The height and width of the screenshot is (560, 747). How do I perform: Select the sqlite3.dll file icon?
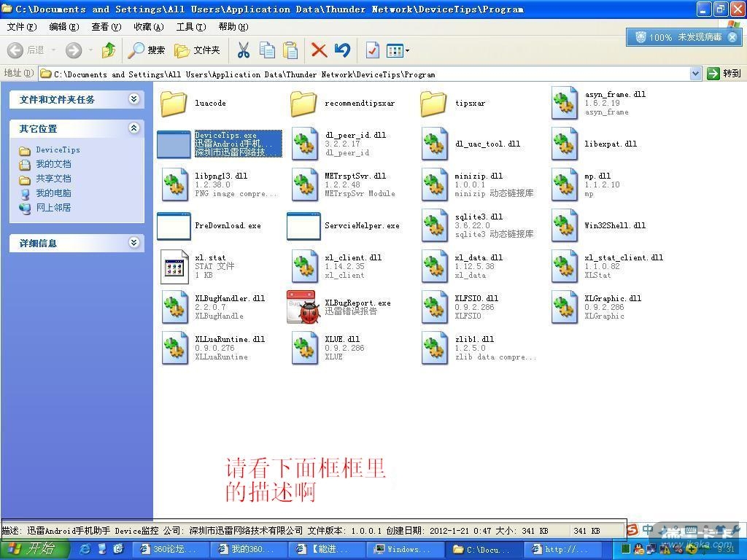point(435,226)
